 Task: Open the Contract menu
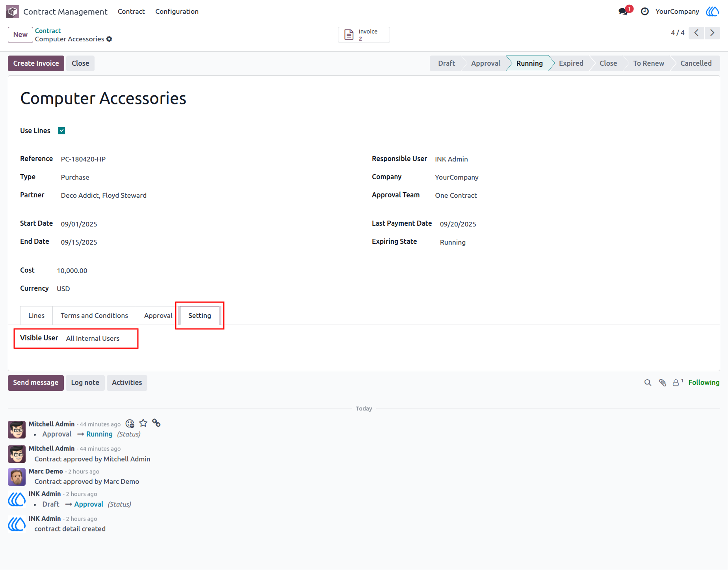click(x=131, y=11)
